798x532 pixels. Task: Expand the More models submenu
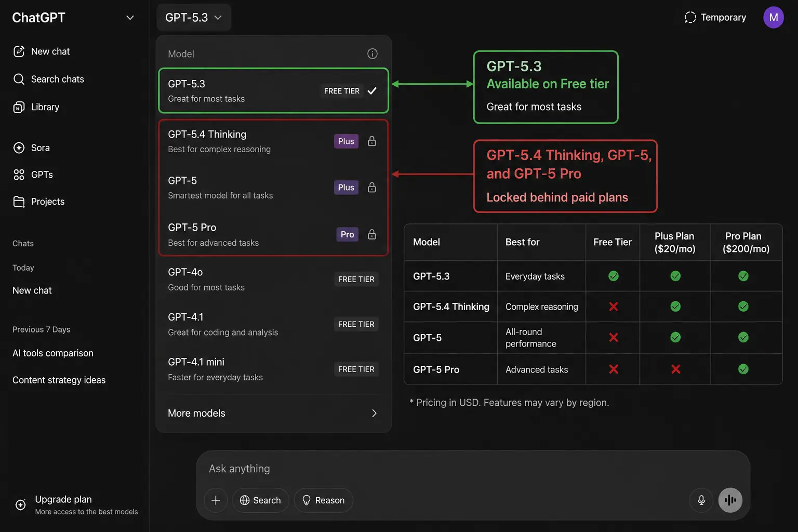coord(273,413)
